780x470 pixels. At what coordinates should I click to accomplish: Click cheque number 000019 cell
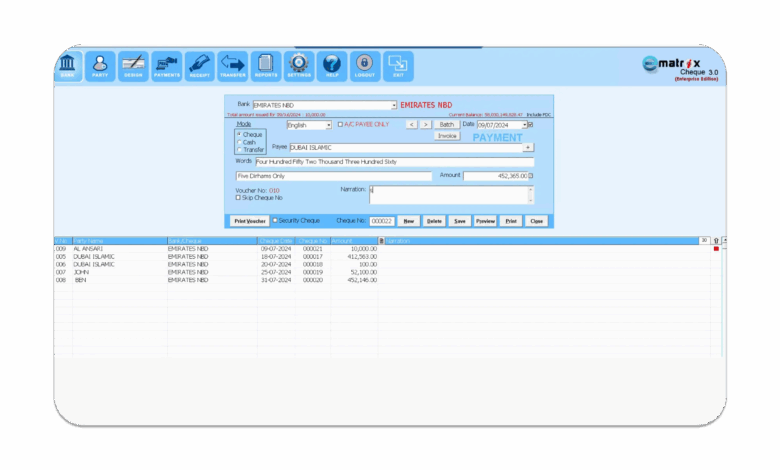tap(313, 273)
